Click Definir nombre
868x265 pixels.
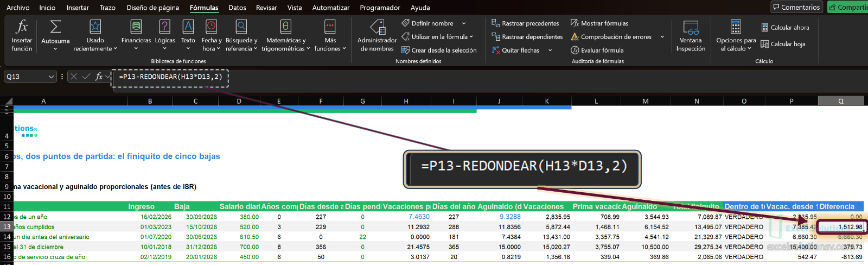pyautogui.click(x=427, y=23)
